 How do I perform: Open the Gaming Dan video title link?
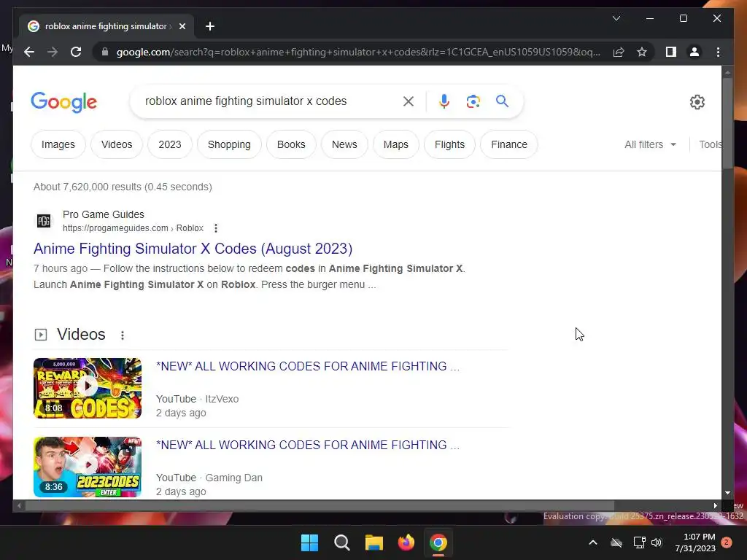[308, 445]
